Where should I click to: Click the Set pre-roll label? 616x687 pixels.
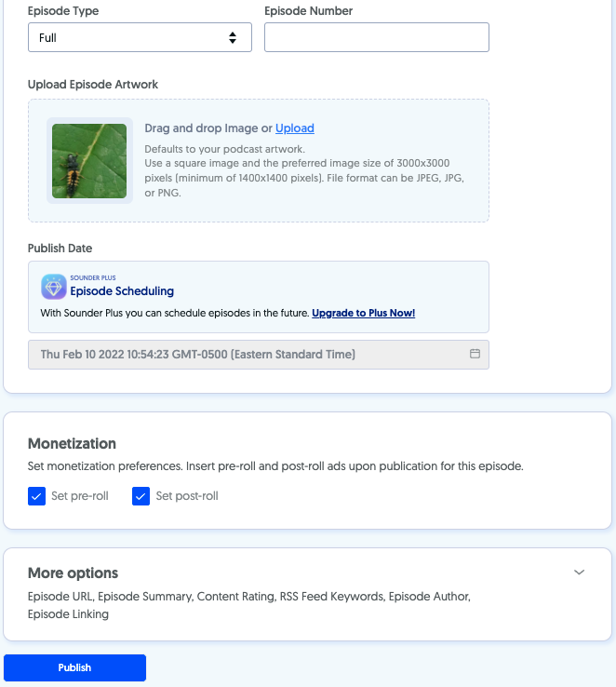(80, 496)
